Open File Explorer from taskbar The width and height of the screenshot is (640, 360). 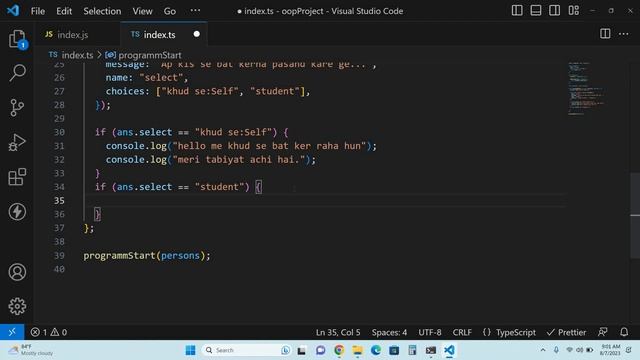tap(358, 350)
